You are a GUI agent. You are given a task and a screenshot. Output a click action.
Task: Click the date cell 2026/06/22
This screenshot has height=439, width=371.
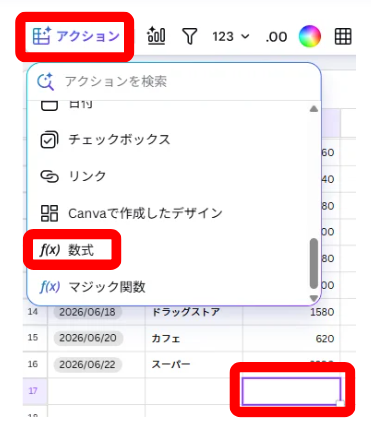88,364
